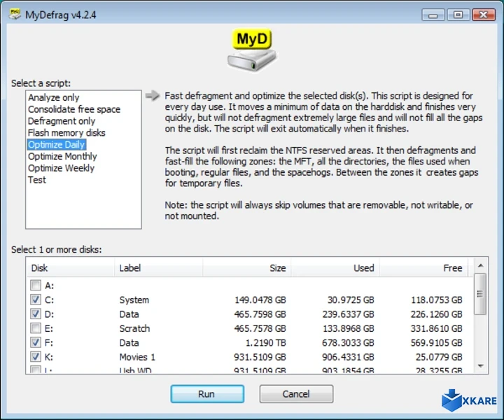
Task: Click the 239.6337 GB used value
Action: [349, 314]
